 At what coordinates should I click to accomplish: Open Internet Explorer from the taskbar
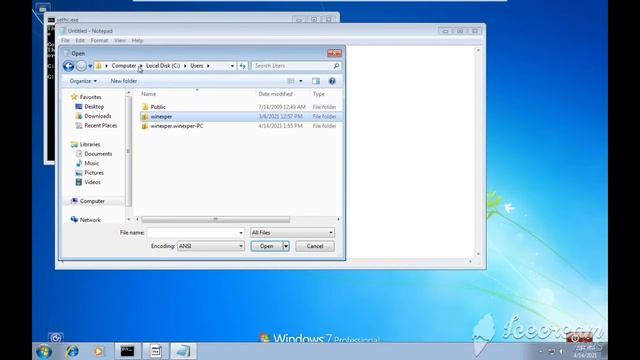point(73,351)
